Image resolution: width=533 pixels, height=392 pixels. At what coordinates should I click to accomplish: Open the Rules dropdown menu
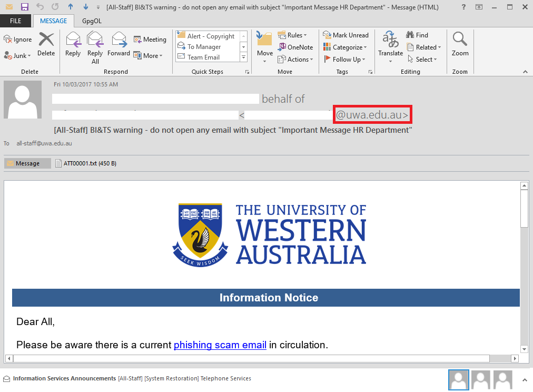[x=292, y=35]
